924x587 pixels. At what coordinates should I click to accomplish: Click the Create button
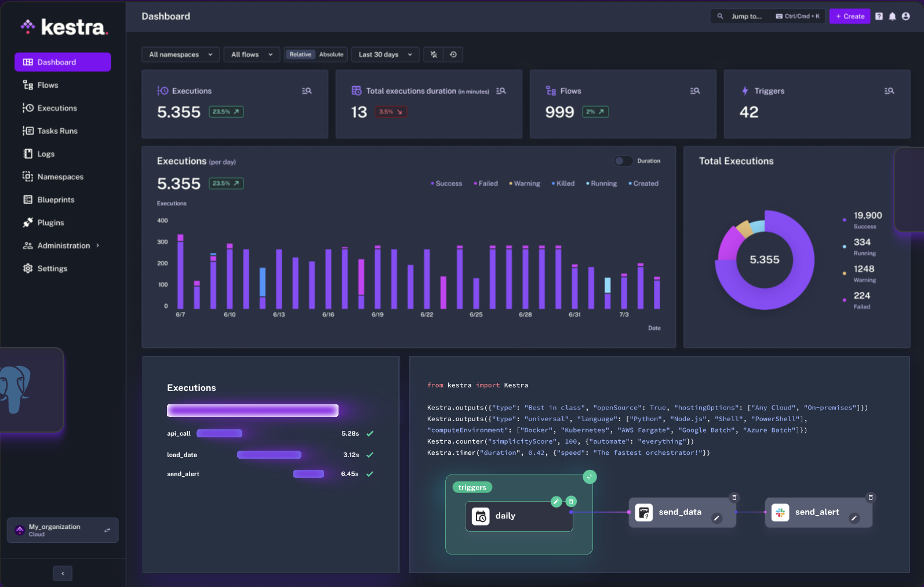[x=850, y=16]
